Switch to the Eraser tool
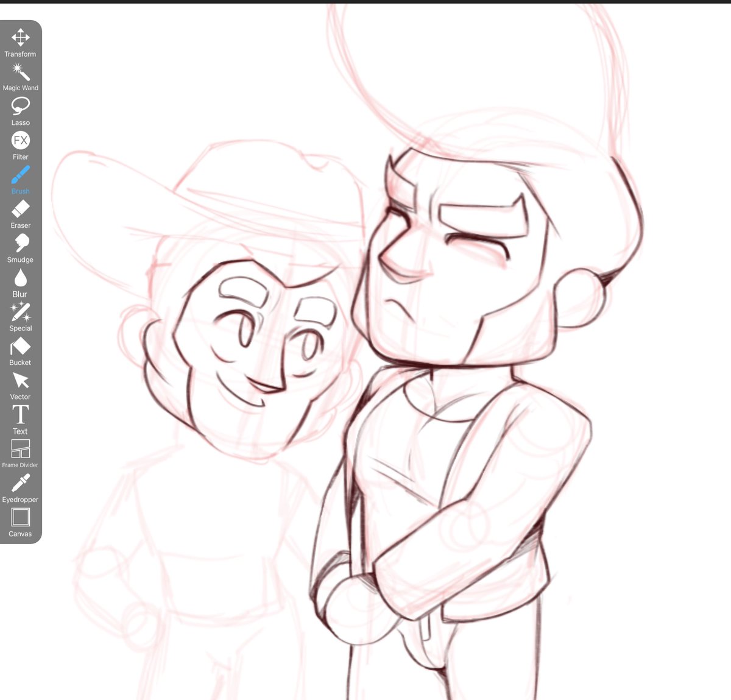731x700 pixels. coord(20,214)
